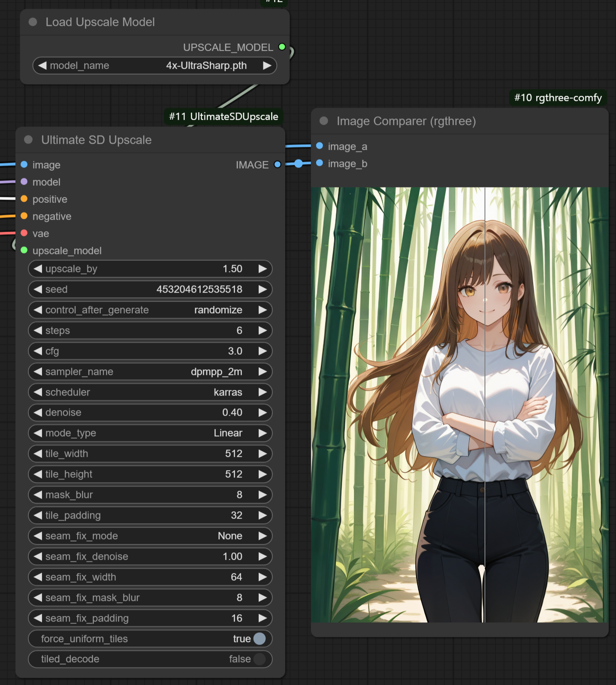
Task: Click the IMAGE output connector dot
Action: coord(278,165)
